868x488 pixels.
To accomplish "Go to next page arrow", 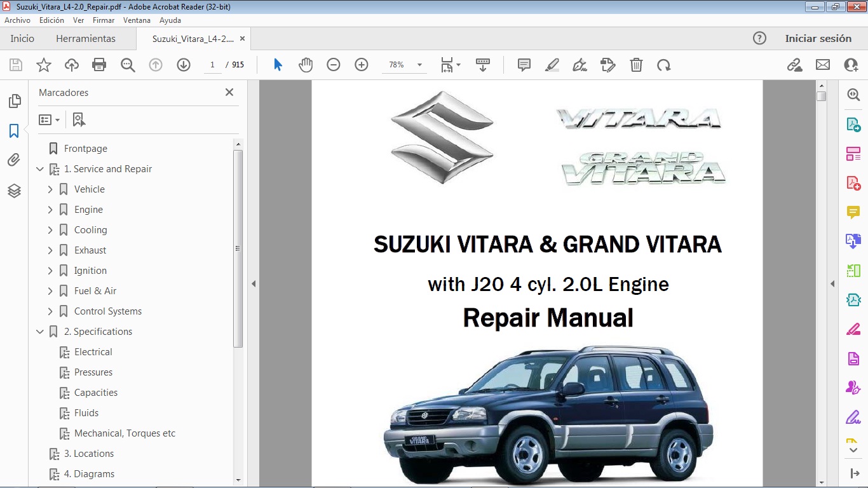I will 184,65.
